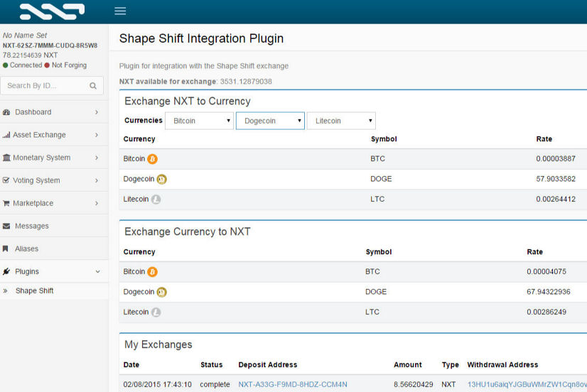Open withdrawal address 13HU1u6aiq link
The image size is (587, 392).
(x=527, y=384)
